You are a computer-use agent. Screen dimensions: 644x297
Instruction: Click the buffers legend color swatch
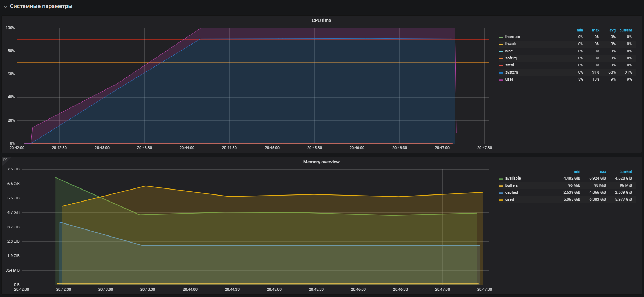point(501,186)
